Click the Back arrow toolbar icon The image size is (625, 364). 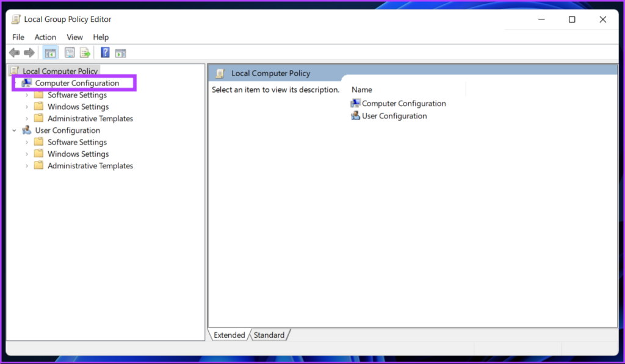tap(14, 53)
